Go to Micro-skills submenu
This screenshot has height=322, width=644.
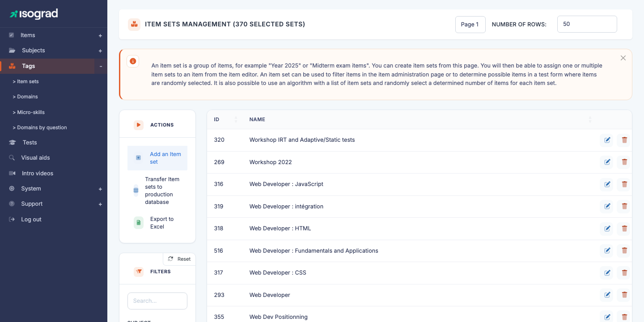29,112
